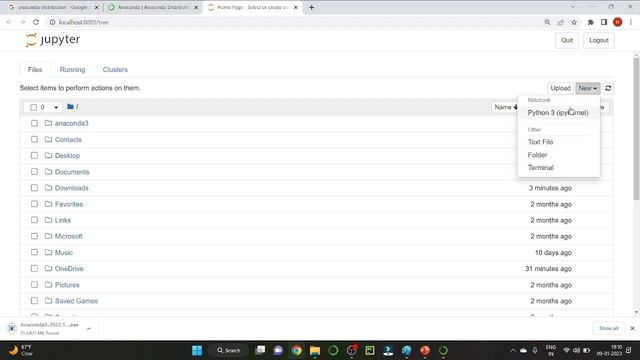The image size is (640, 360).
Task: Switch to the Clusters tab
Action: [115, 69]
